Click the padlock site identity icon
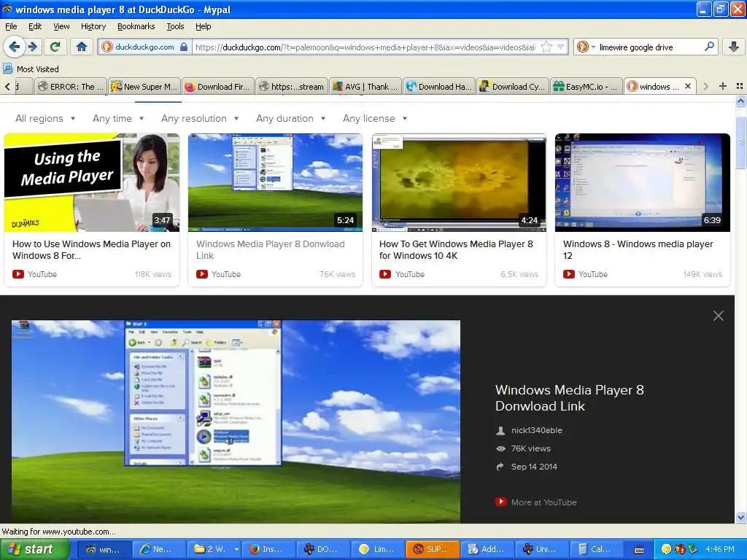The height and width of the screenshot is (560, 747). (184, 47)
